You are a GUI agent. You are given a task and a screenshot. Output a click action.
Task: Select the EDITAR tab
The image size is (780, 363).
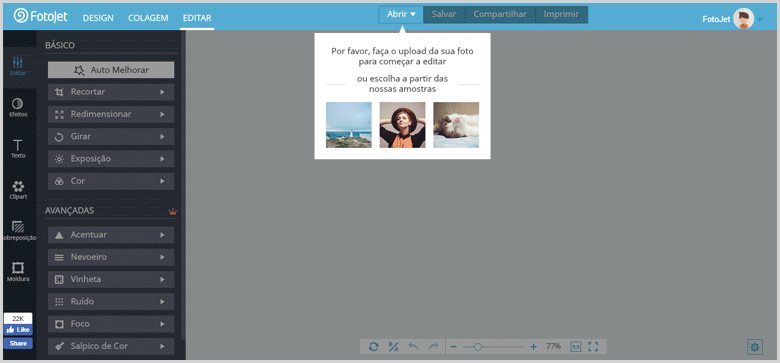click(x=197, y=18)
